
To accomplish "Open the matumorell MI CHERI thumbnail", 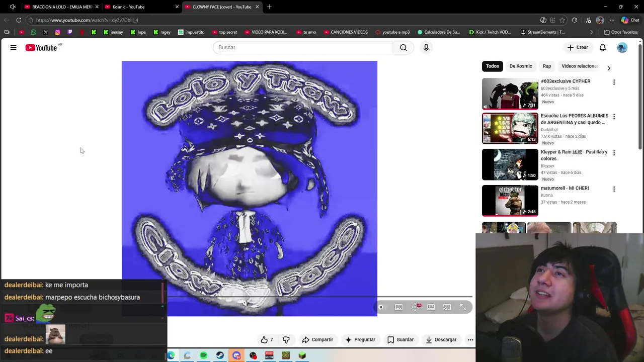I will point(510,201).
